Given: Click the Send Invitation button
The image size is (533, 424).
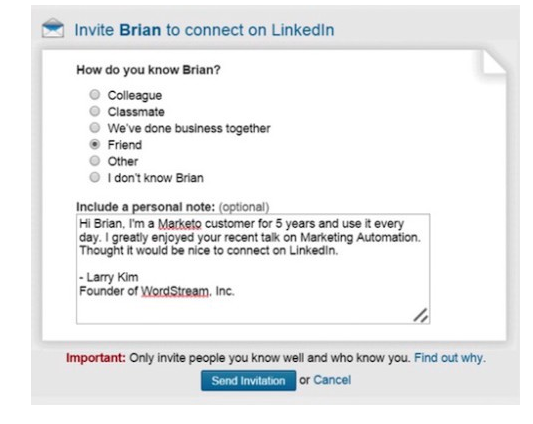Looking at the screenshot, I should pos(248,380).
